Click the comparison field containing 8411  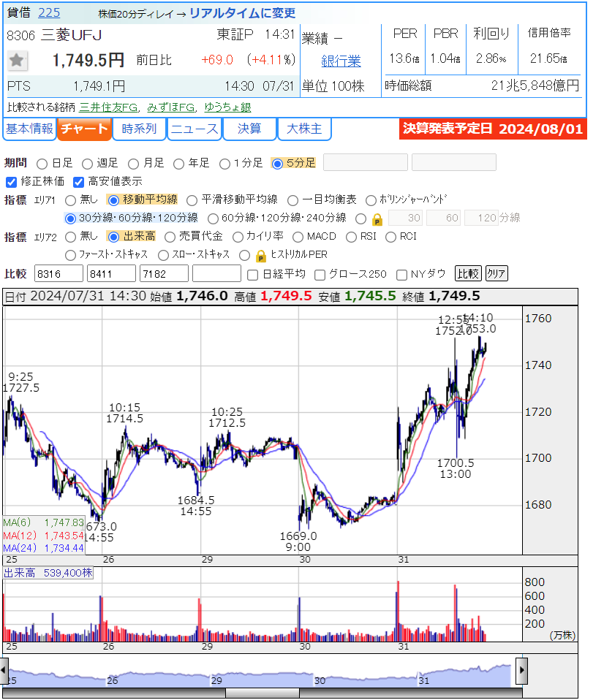click(x=112, y=274)
